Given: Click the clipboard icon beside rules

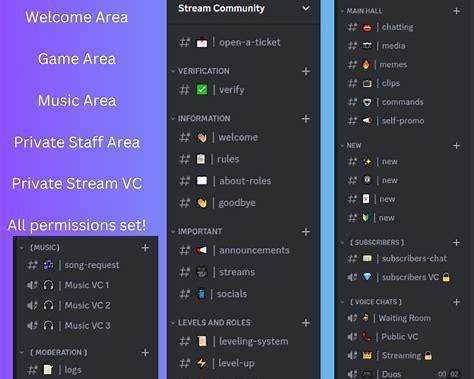Looking at the screenshot, I should 201,159.
